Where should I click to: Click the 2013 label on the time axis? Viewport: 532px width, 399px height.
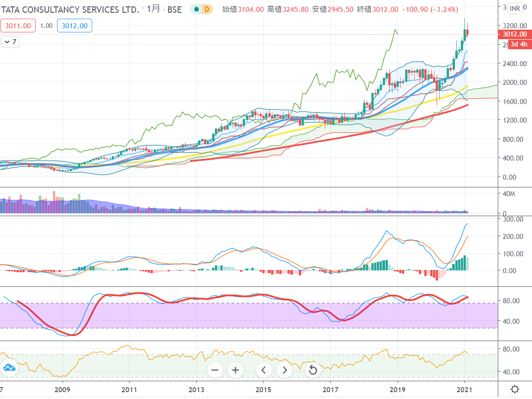coord(197,389)
